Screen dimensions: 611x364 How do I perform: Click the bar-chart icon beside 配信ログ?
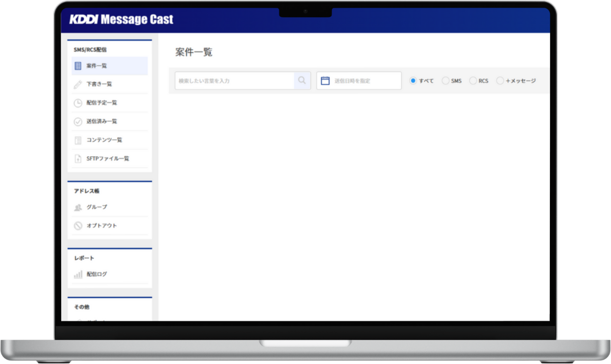(x=78, y=274)
